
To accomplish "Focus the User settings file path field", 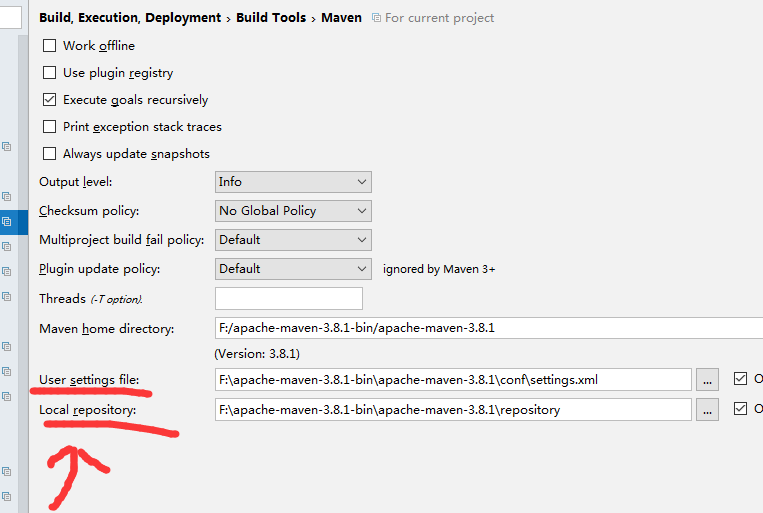I will point(452,379).
